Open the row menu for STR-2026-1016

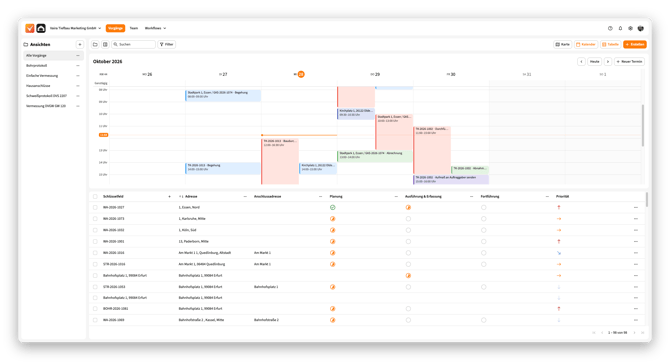(x=636, y=264)
